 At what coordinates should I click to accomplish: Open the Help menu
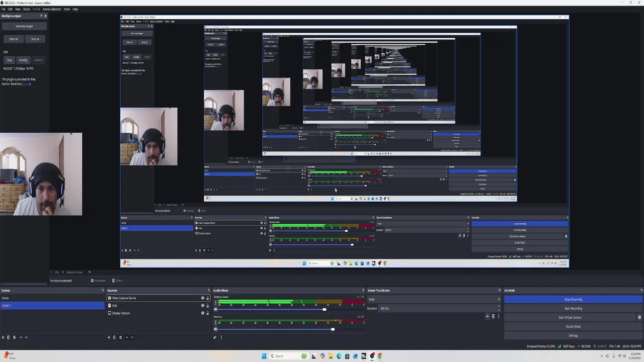pyautogui.click(x=75, y=9)
